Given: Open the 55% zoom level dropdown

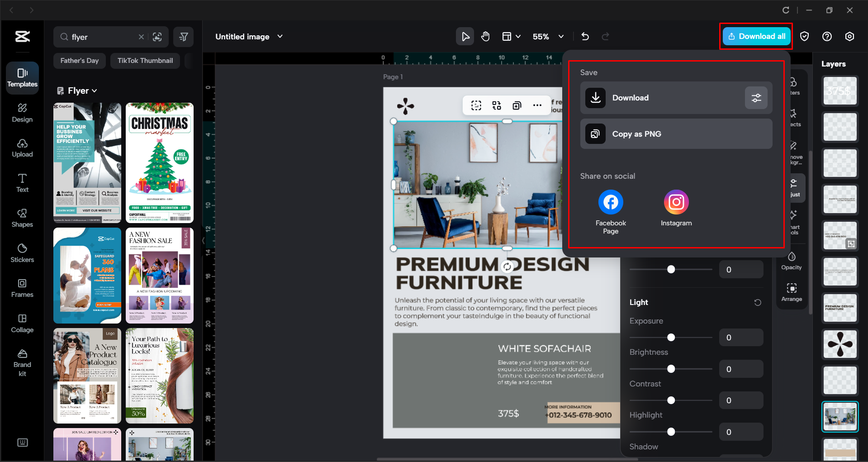Looking at the screenshot, I should coord(560,36).
